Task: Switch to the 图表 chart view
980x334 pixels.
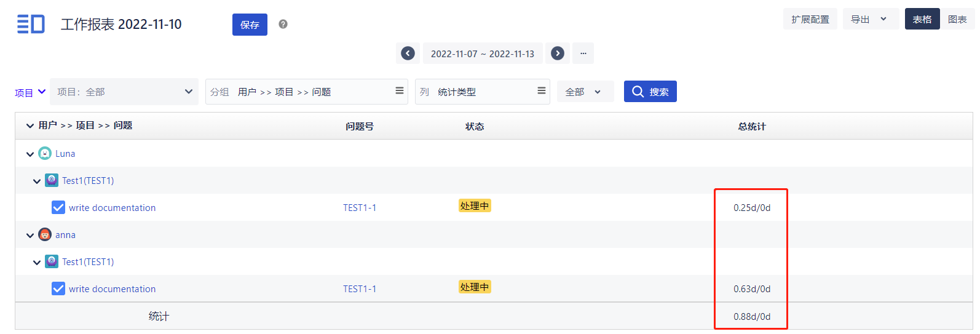Action: (x=957, y=19)
